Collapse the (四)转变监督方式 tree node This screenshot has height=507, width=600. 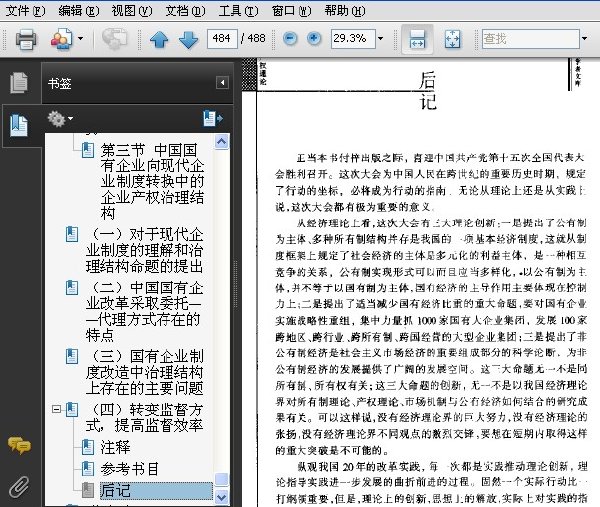[x=56, y=409]
